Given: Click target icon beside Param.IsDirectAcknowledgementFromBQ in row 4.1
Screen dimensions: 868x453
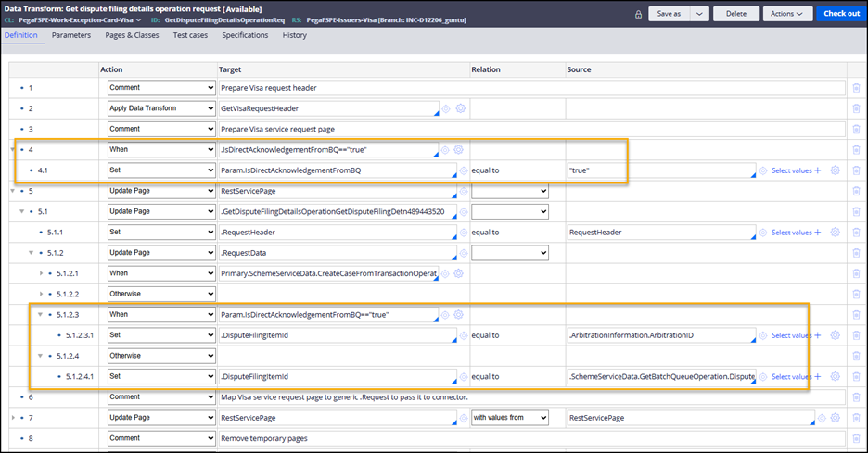Looking at the screenshot, I should point(464,170).
